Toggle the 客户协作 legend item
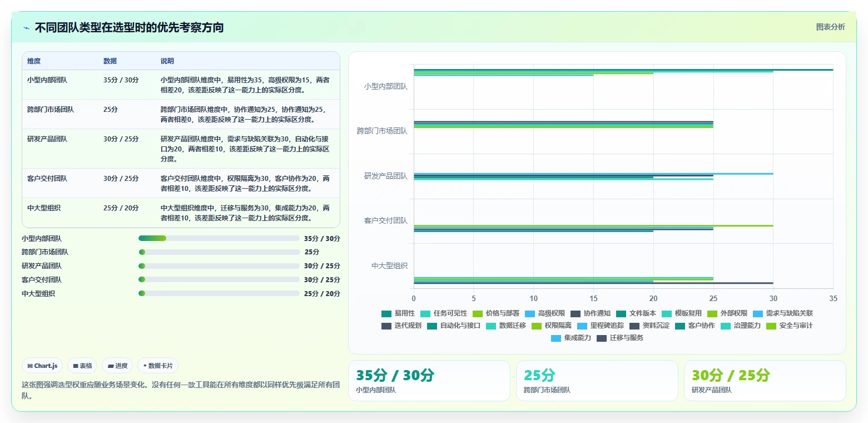Screen dimensions: 868x423 click(x=695, y=326)
